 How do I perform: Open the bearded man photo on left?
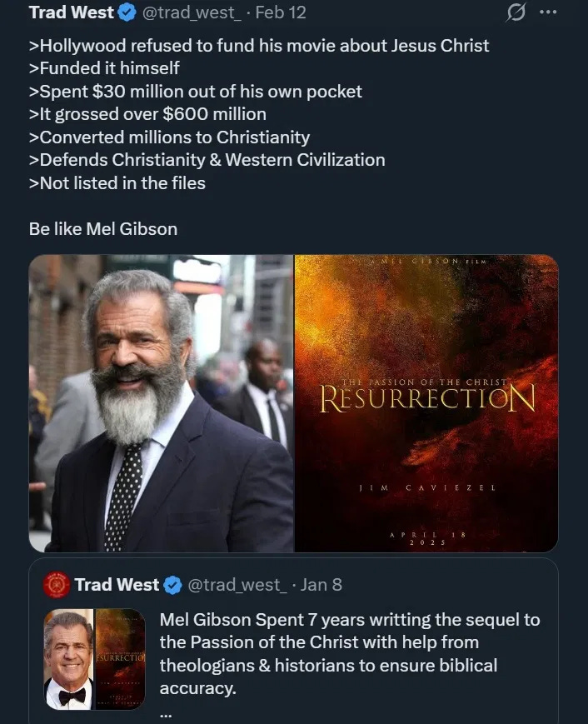coord(161,403)
